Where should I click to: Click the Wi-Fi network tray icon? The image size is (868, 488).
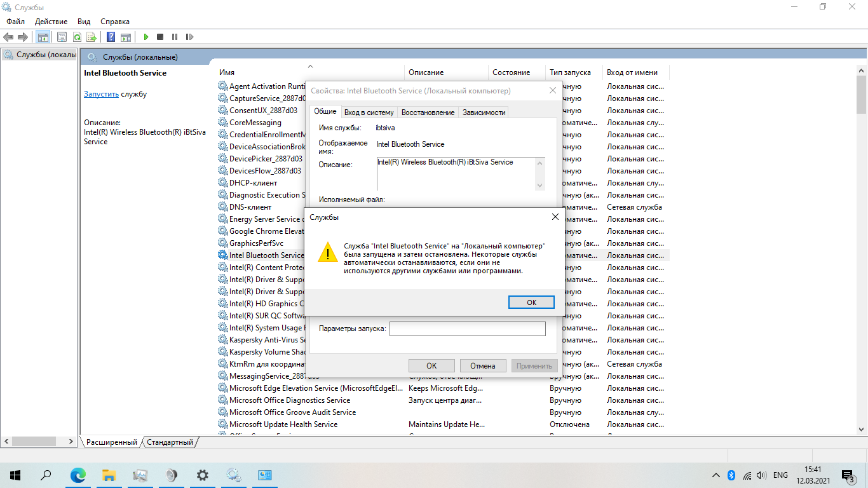(x=747, y=475)
